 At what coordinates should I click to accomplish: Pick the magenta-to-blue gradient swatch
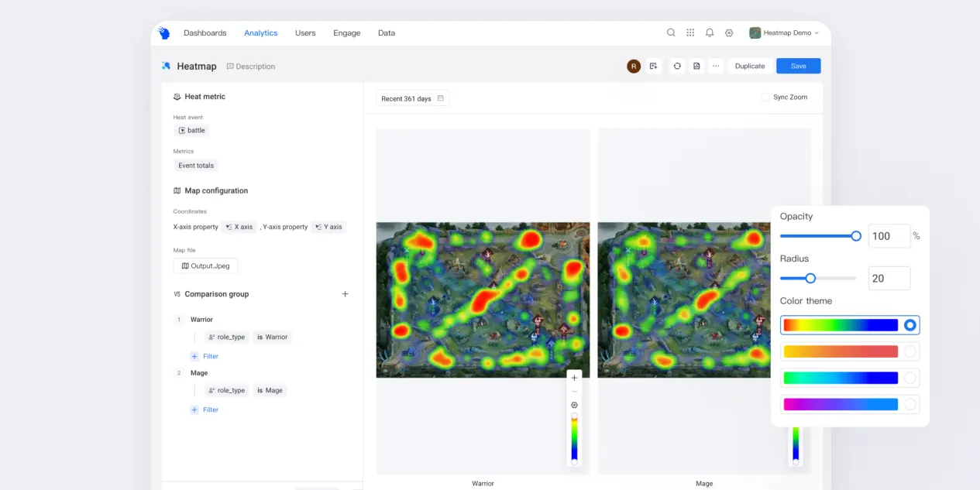click(x=841, y=404)
